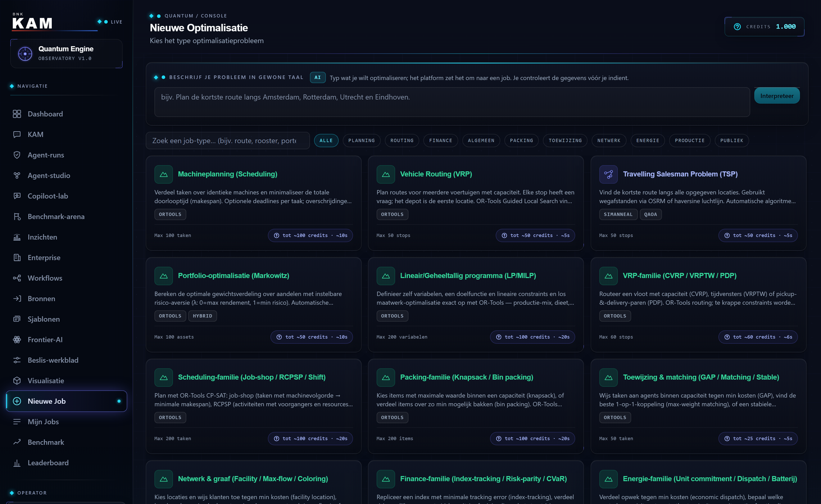
Task: Open the Machineplanning (Scheduling) card title
Action: pos(227,174)
